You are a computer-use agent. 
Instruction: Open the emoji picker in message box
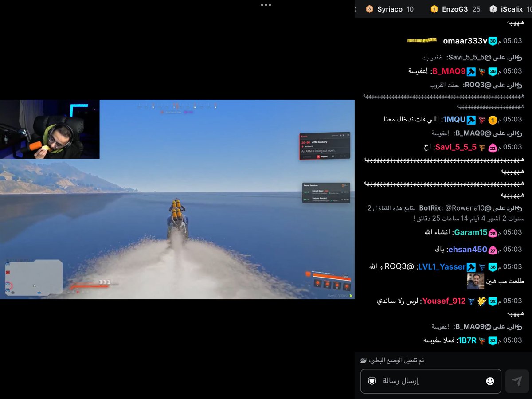(x=490, y=381)
